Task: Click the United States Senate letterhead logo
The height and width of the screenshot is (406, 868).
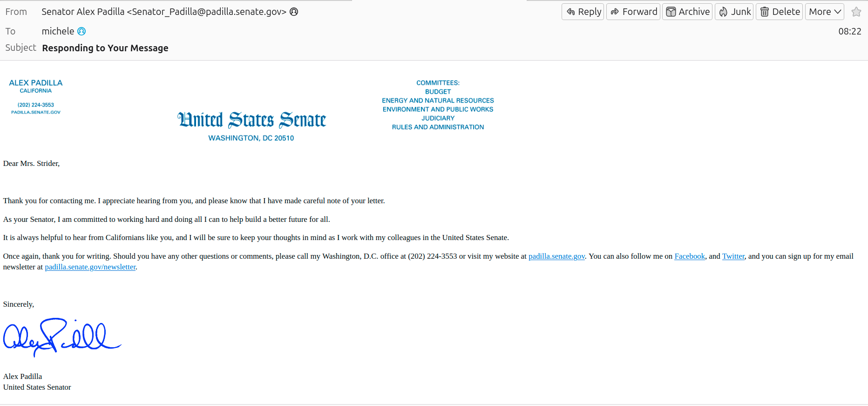Action: coord(251,120)
